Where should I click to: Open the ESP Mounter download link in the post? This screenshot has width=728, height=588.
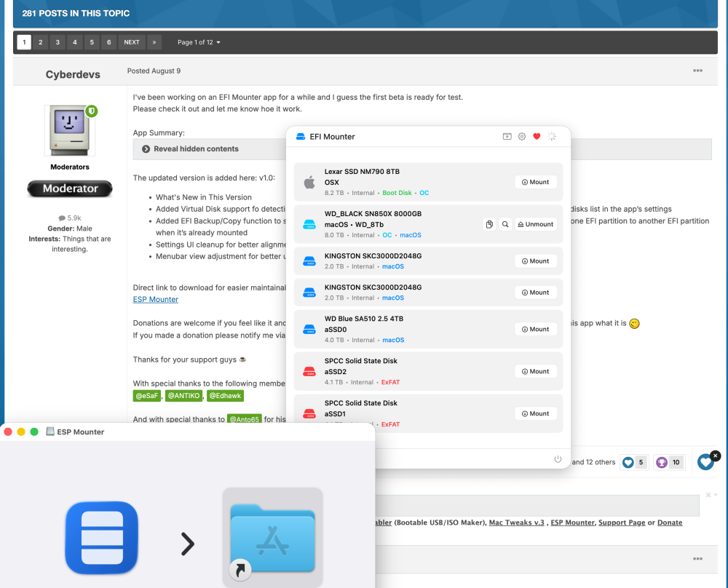click(x=156, y=299)
